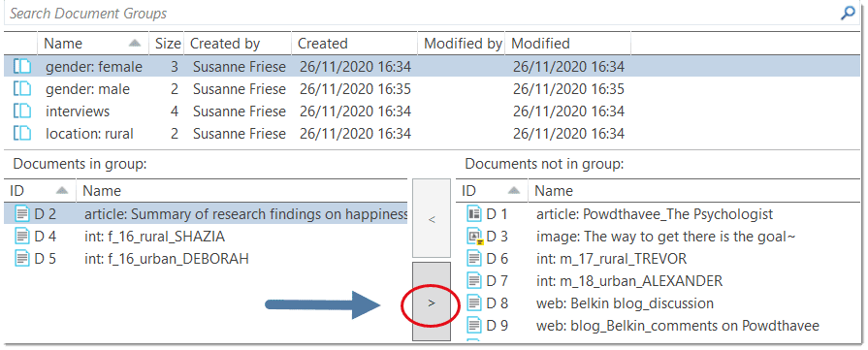Select article: Summary of research findings
This screenshot has height=350, width=868.
coord(245,213)
